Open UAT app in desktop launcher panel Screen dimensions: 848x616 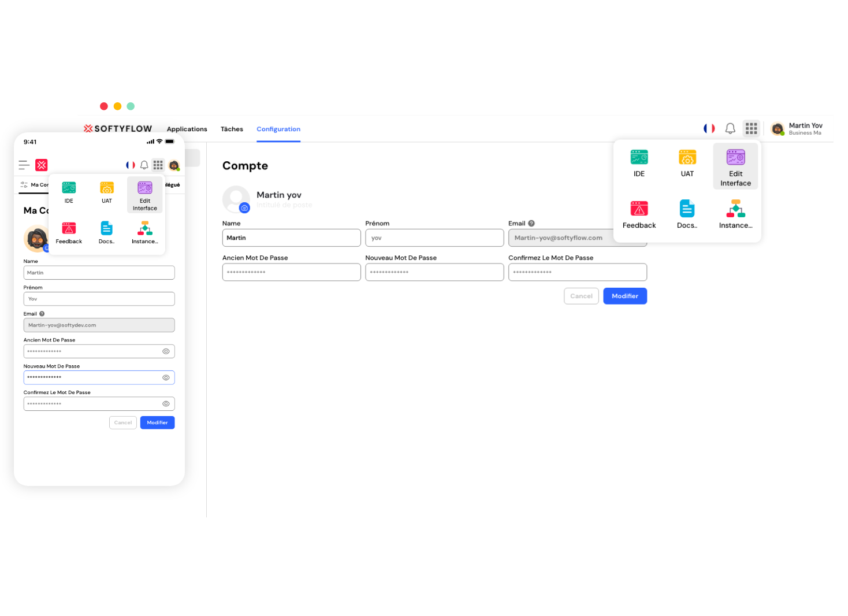(687, 163)
